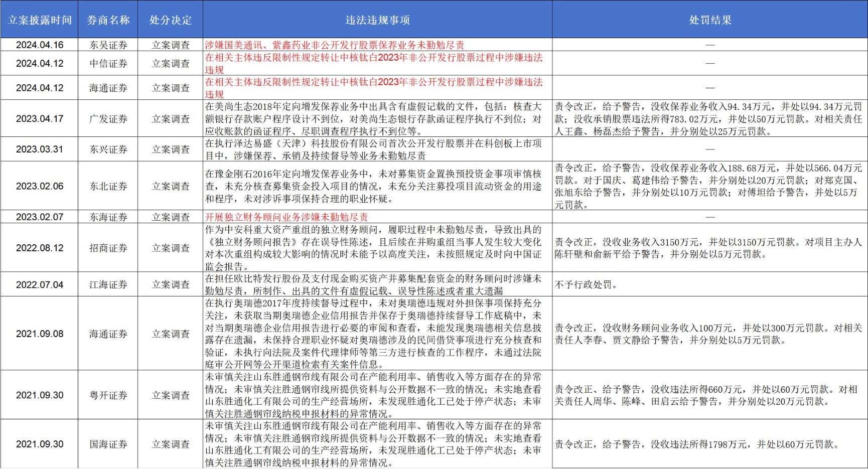
Task: Click the date cell 2021.09.08
Action: point(39,334)
